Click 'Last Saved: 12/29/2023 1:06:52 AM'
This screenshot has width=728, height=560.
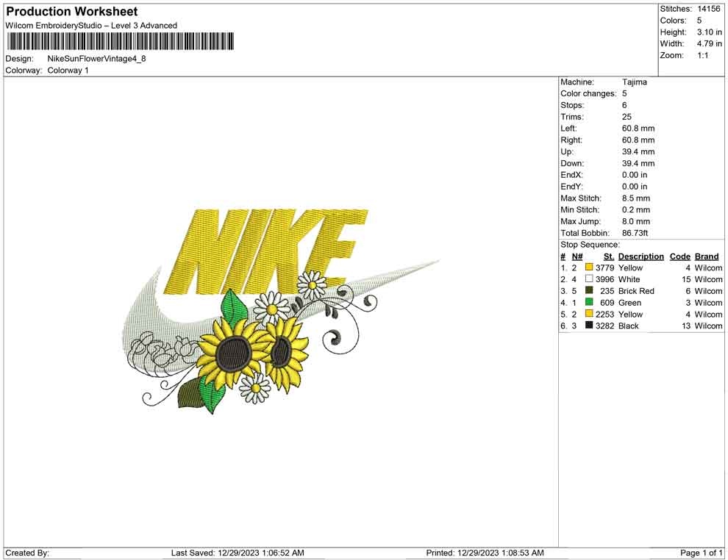[x=238, y=553]
